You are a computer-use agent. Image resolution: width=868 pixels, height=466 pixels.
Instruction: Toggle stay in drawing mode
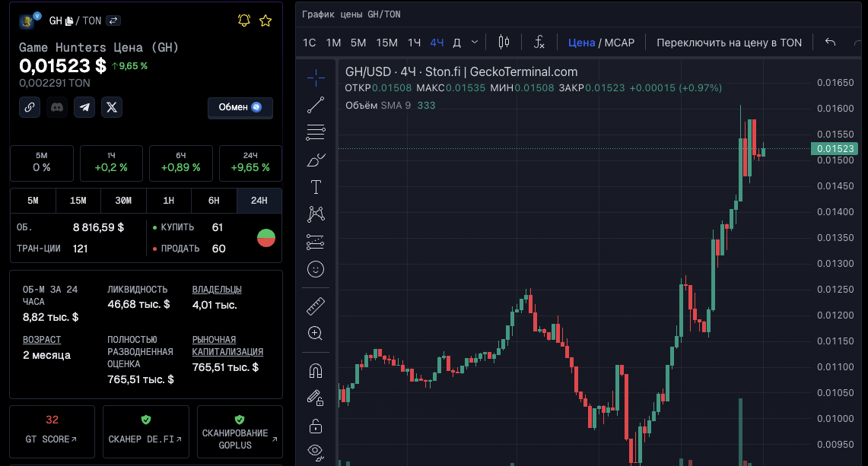pos(316,398)
